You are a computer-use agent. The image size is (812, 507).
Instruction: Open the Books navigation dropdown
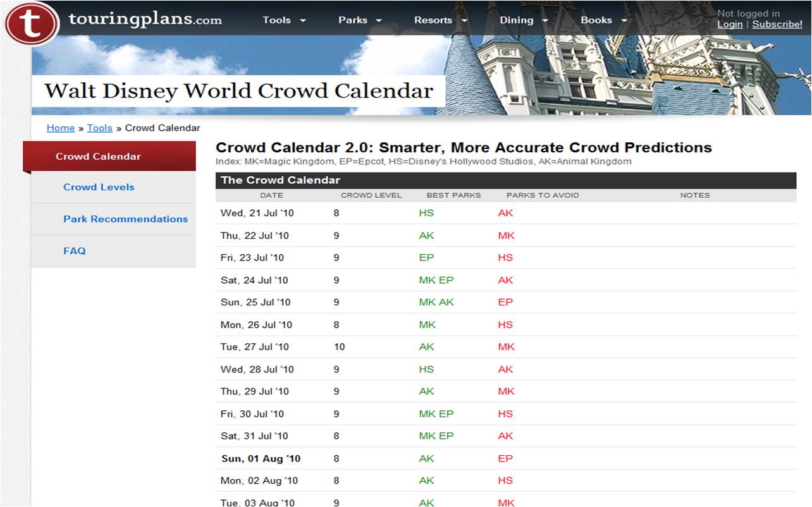tap(603, 20)
